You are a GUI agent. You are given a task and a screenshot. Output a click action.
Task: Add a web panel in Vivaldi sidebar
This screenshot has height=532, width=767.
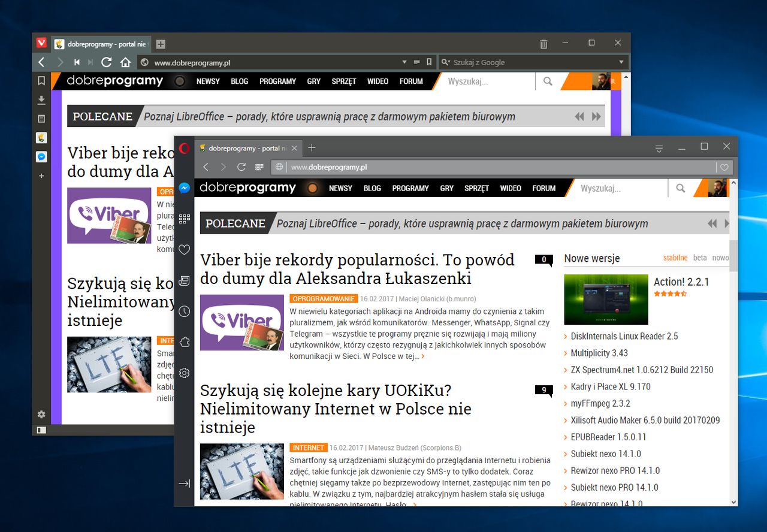(41, 176)
